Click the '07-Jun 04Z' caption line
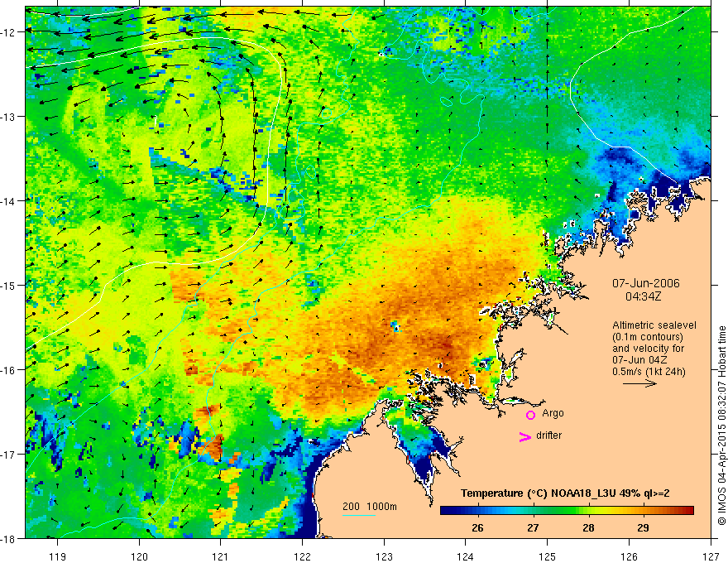The width and height of the screenshot is (728, 563). pos(640,360)
